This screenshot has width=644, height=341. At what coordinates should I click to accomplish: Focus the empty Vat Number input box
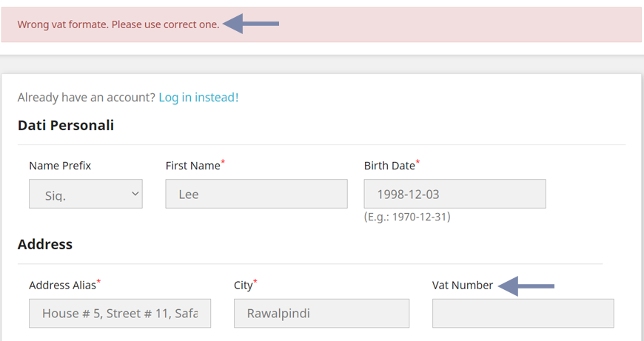coord(523,313)
